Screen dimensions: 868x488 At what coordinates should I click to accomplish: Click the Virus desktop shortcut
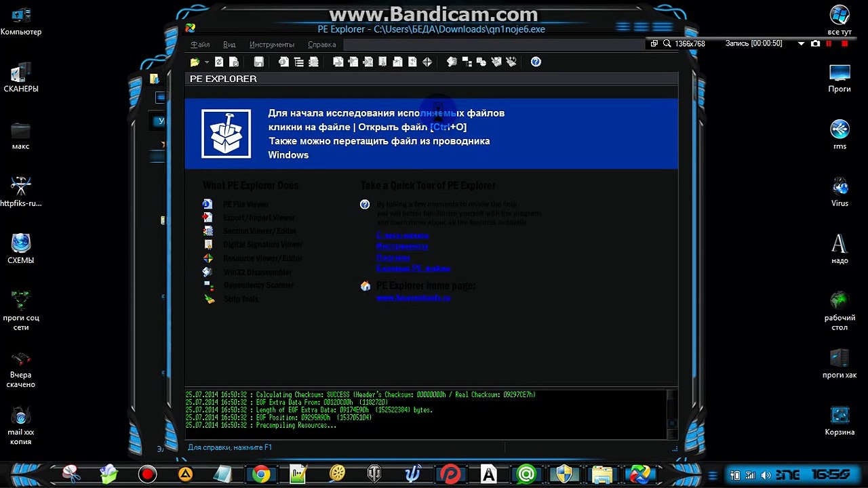click(840, 192)
